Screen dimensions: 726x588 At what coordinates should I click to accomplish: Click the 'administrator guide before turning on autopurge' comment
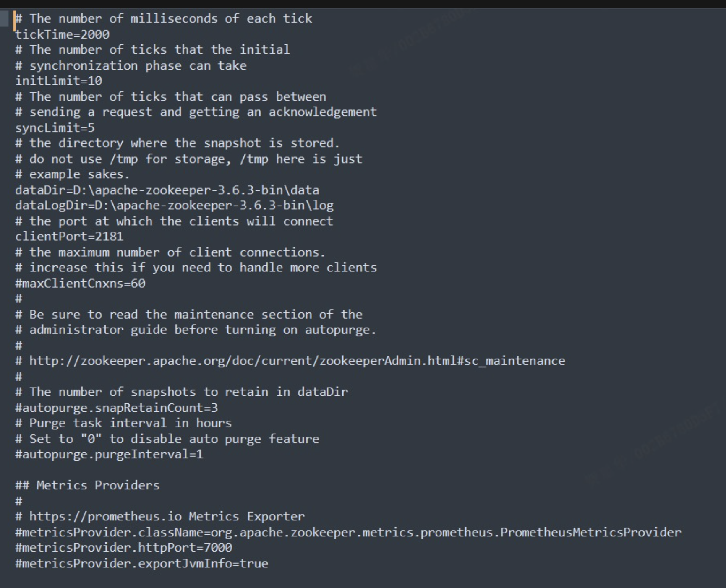[202, 330]
